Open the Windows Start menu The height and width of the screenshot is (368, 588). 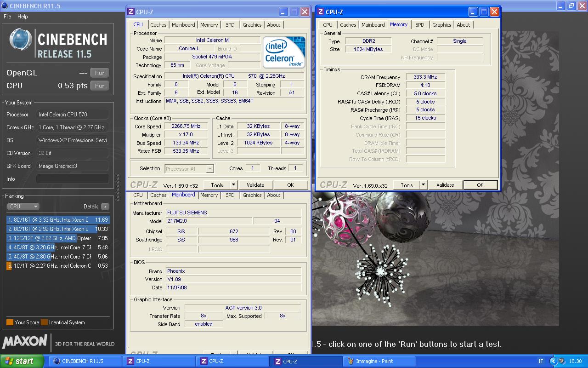point(22,361)
